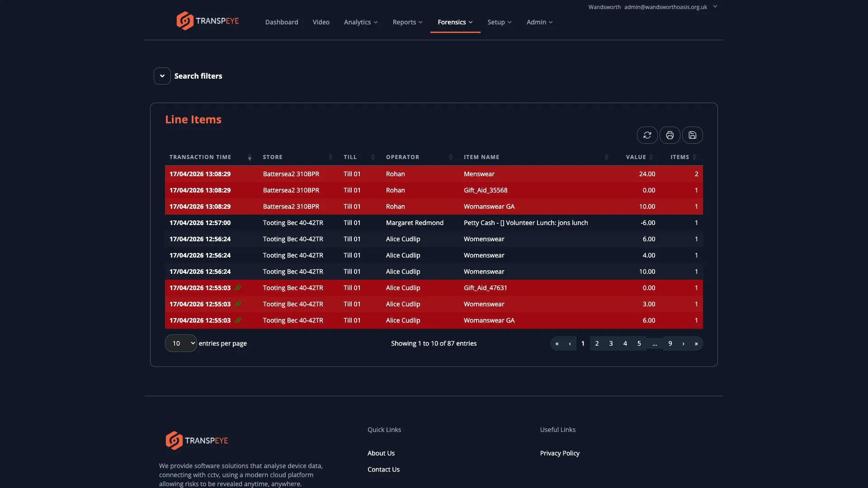This screenshot has height=488, width=868.
Task: Click the TranspEye logo in the header
Action: [207, 20]
